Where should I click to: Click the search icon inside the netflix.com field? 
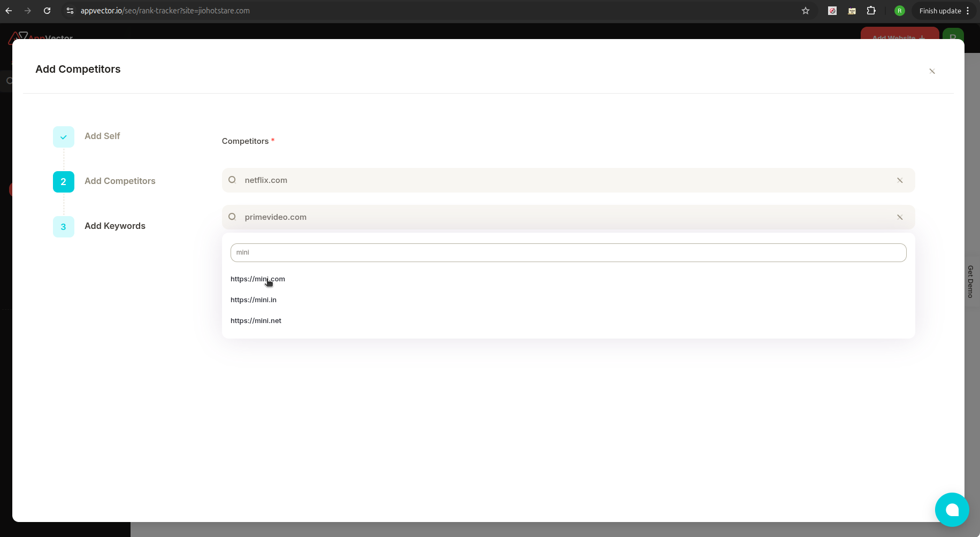point(232,180)
